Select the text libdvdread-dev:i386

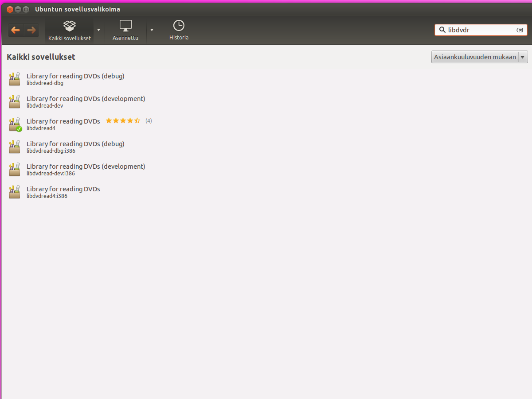click(51, 174)
